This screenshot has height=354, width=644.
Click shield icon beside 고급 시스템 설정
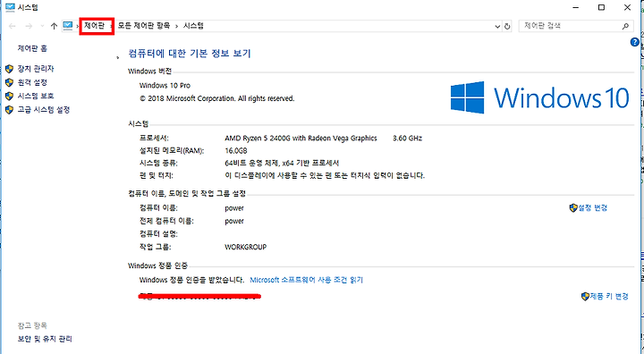tap(10, 110)
